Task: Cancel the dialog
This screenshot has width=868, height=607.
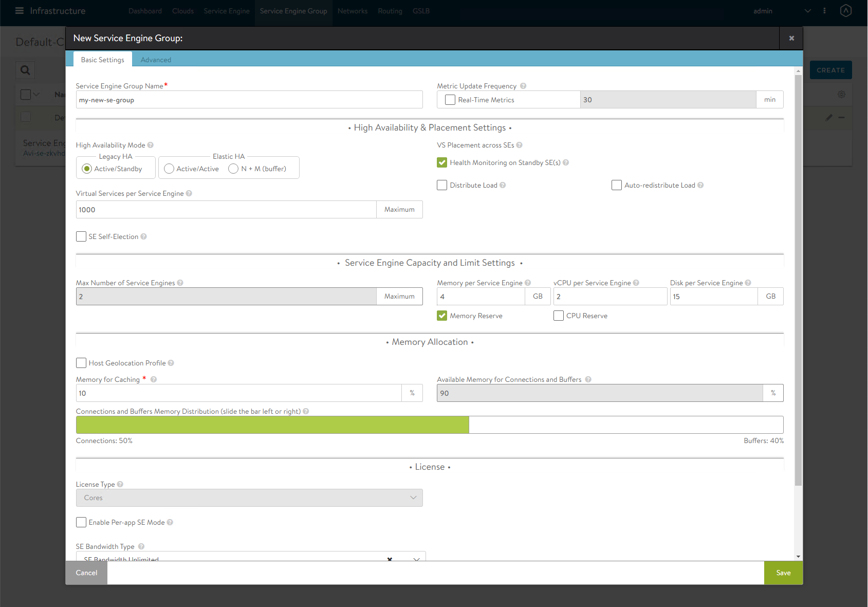Action: tap(86, 573)
